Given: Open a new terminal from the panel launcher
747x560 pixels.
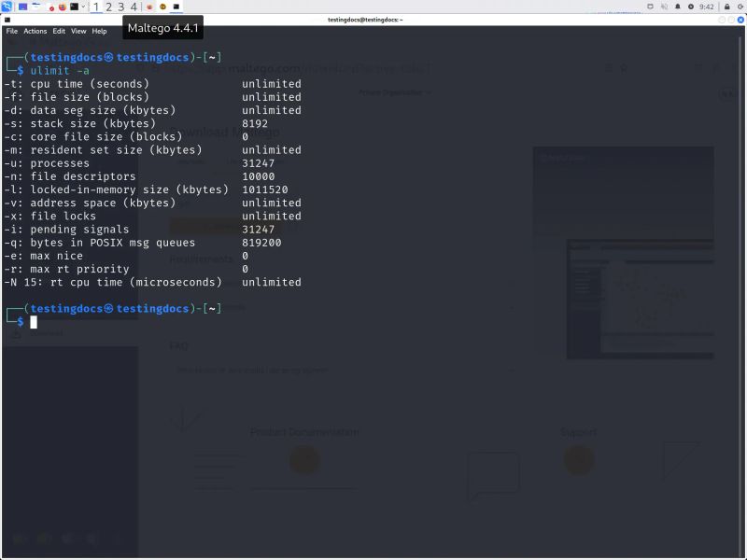Looking at the screenshot, I should click(x=74, y=5).
